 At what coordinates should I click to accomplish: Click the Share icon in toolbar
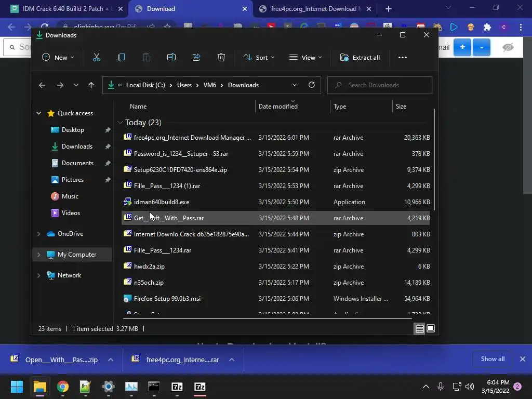pyautogui.click(x=196, y=57)
